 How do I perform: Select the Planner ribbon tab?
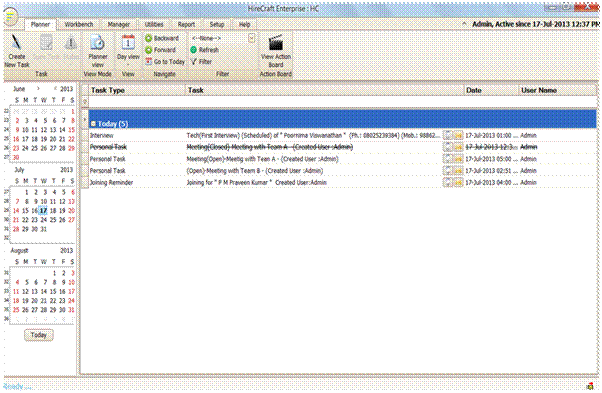tap(40, 24)
